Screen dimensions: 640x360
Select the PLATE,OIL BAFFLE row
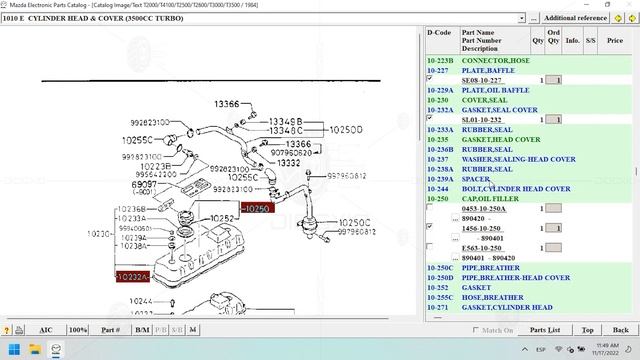(529, 90)
